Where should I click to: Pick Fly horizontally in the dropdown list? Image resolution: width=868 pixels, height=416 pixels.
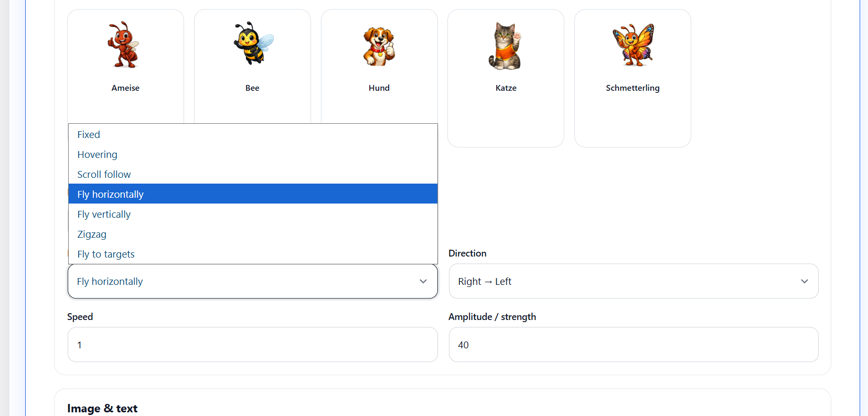pos(111,195)
